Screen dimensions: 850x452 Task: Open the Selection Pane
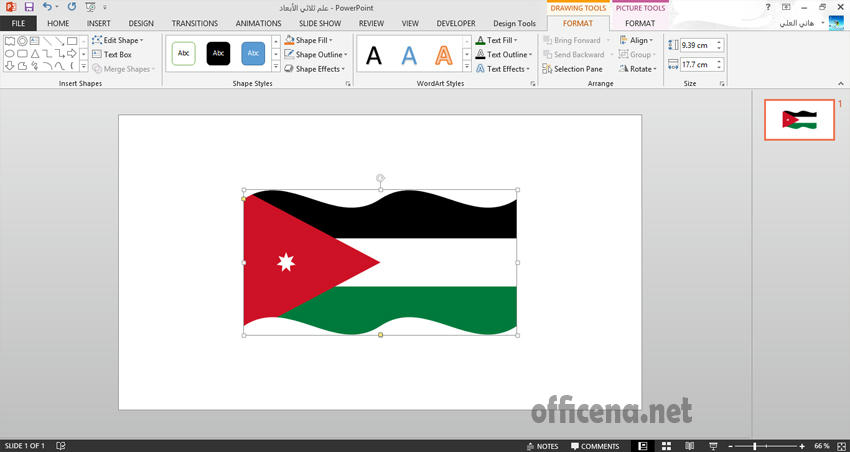coord(572,69)
